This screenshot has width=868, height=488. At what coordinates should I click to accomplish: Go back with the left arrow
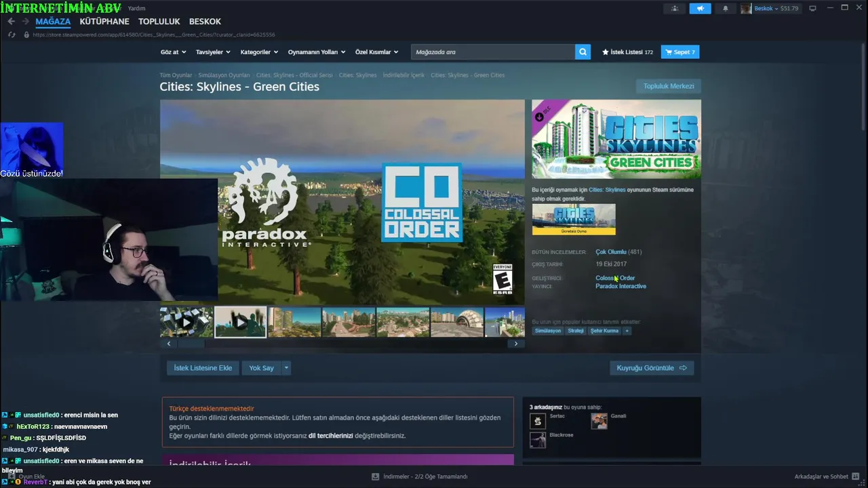point(12,22)
